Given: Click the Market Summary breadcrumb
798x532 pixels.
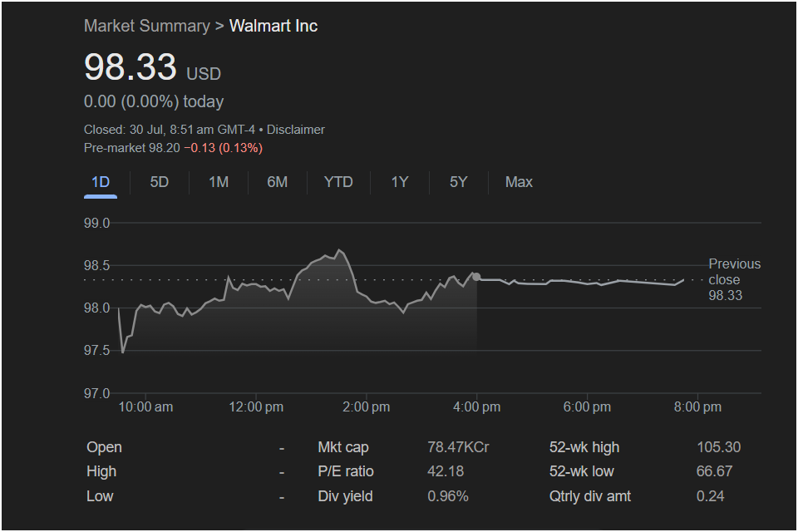Looking at the screenshot, I should [x=146, y=26].
